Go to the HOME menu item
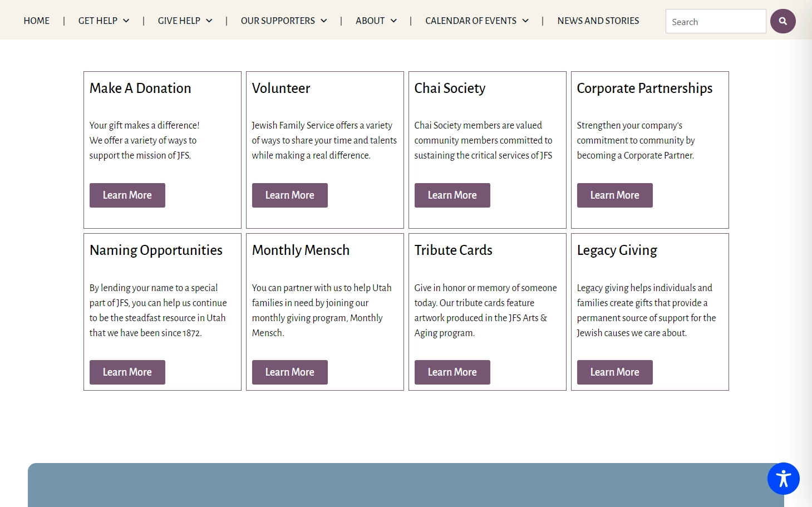812x507 pixels. coord(37,21)
